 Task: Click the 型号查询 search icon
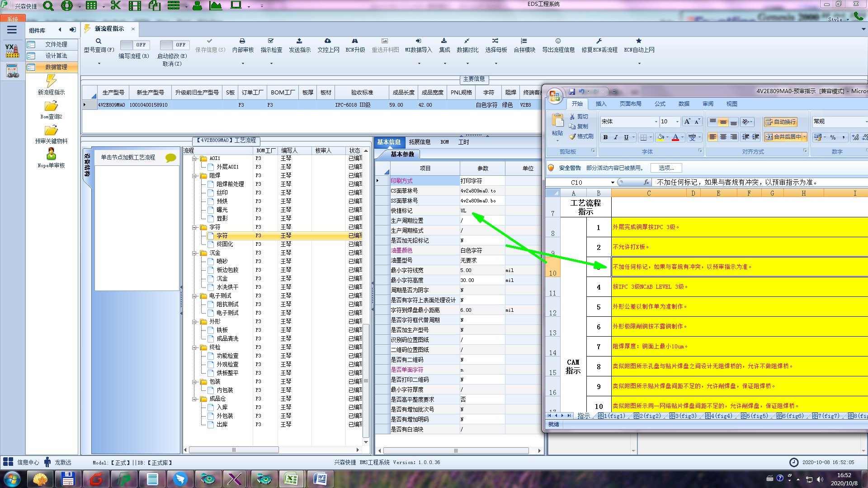pos(99,41)
